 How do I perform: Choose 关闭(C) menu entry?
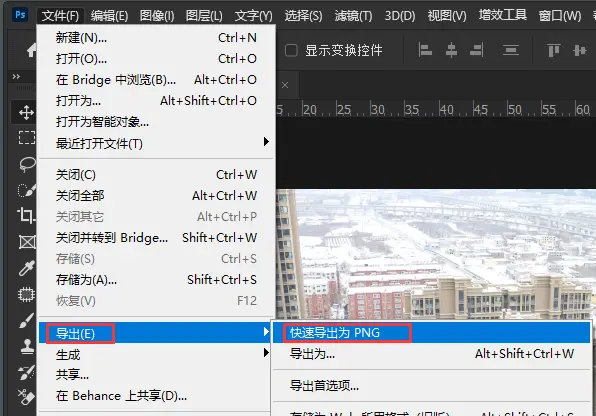click(x=156, y=175)
